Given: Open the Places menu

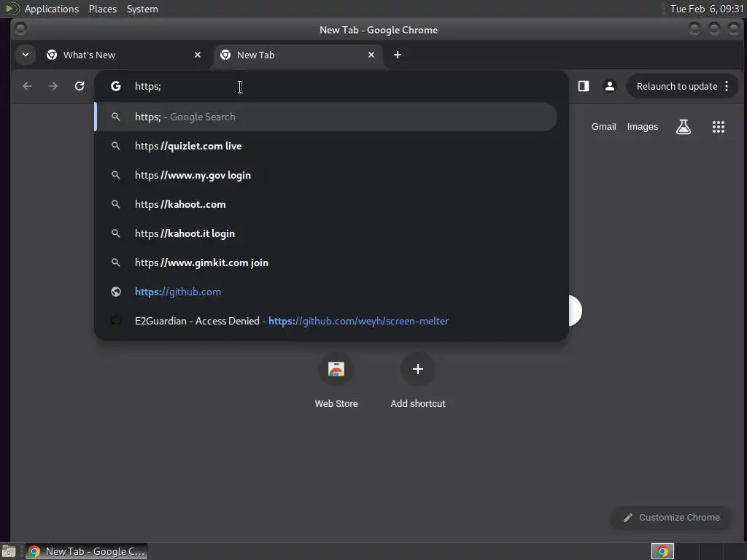Looking at the screenshot, I should 103,9.
